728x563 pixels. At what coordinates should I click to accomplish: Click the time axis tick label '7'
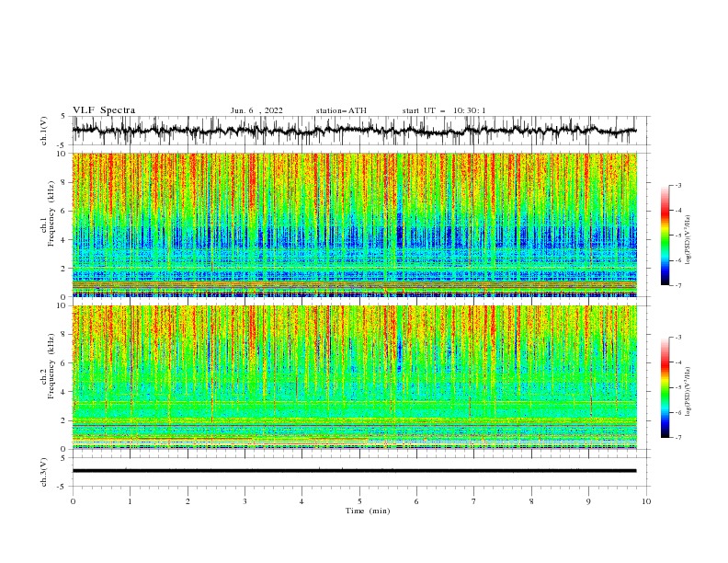click(x=474, y=501)
